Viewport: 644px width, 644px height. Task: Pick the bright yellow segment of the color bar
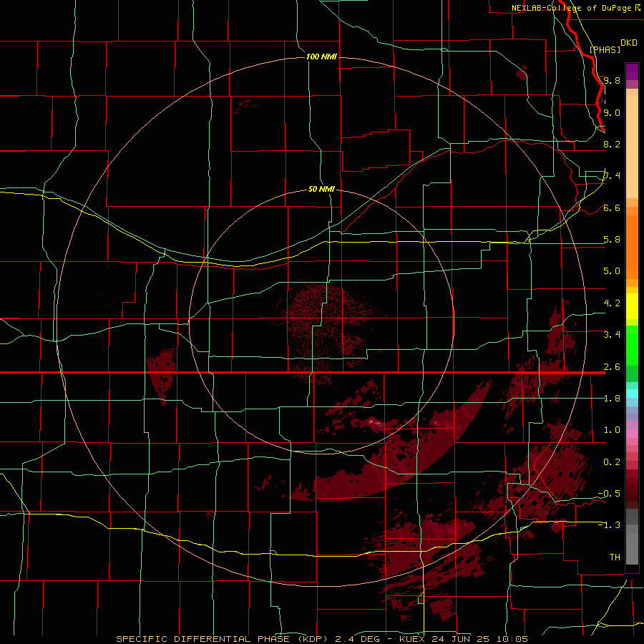coord(632,306)
